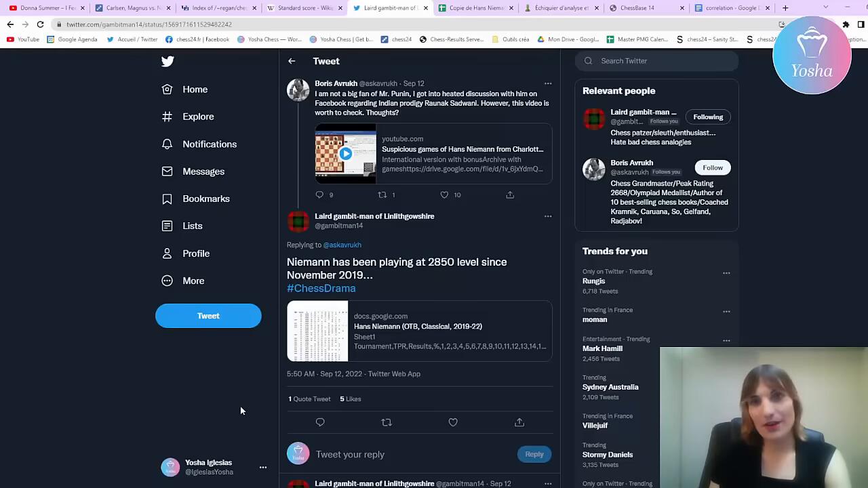868x488 pixels.
Task: Like the main Niemann tweet with heart icon
Action: click(x=453, y=422)
